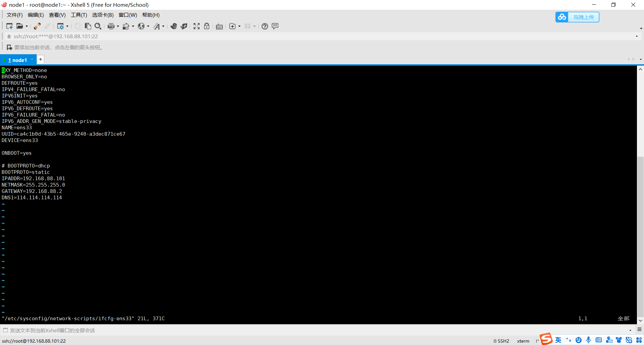Open the tab list dropdown arrow
Viewport: 644px width, 345px height.
[641, 59]
